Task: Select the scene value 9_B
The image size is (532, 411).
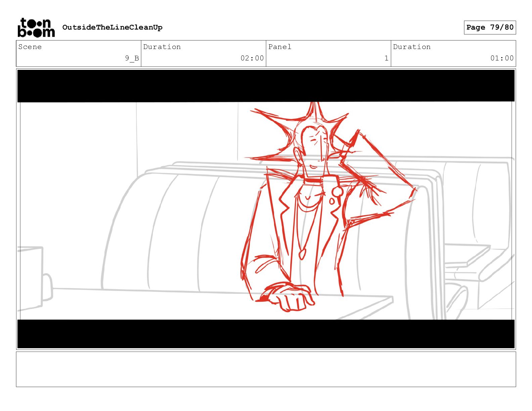Action: click(132, 58)
